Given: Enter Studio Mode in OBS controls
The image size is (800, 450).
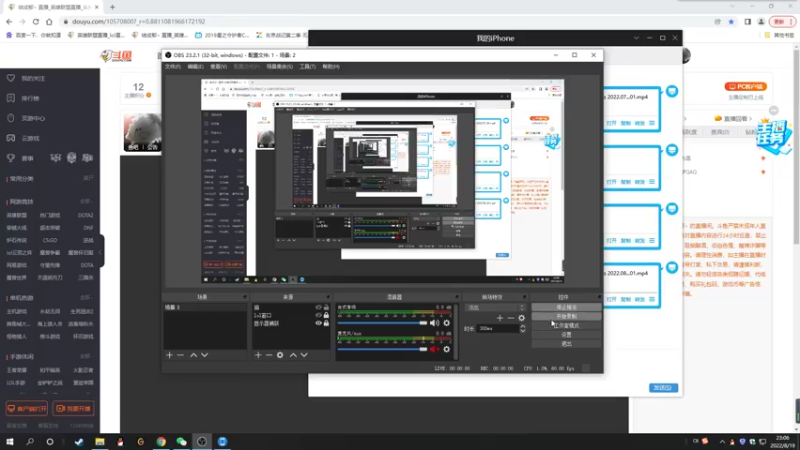Looking at the screenshot, I should (x=566, y=326).
